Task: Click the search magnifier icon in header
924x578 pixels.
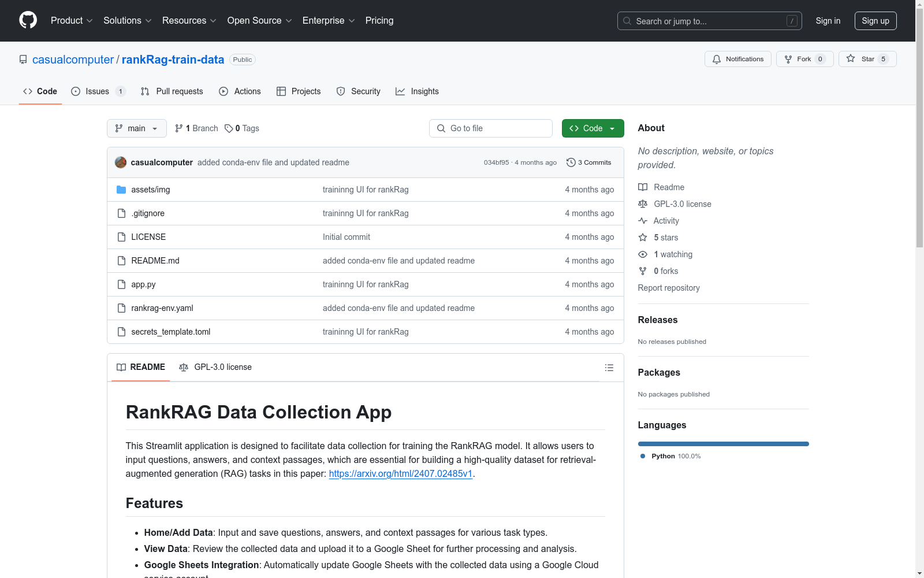Action: (x=627, y=21)
